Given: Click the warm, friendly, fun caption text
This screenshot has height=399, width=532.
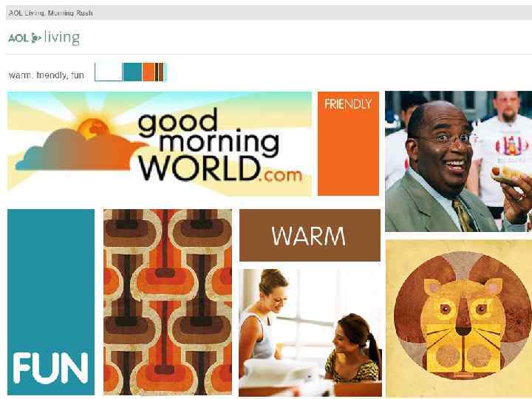Looking at the screenshot, I should (46, 75).
